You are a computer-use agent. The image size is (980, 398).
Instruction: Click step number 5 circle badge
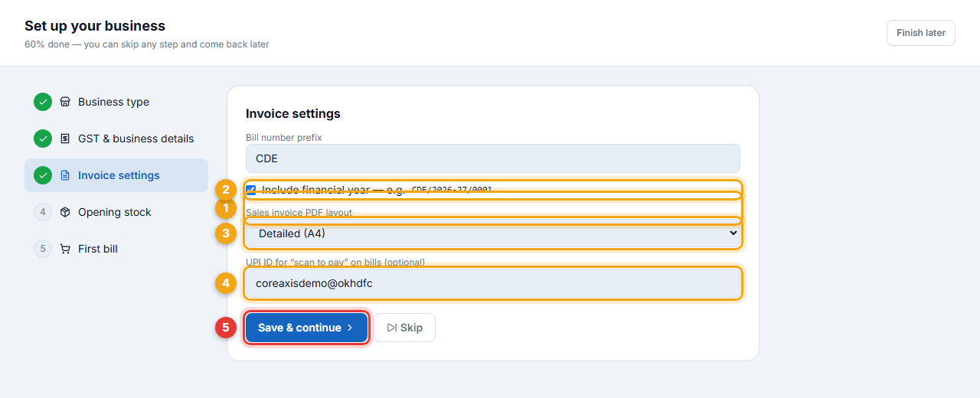click(43, 249)
